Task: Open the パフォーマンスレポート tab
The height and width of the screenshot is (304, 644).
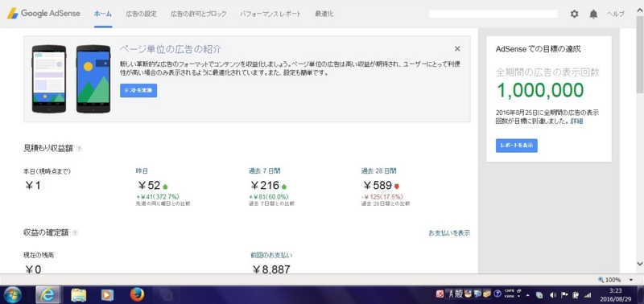Action: (x=270, y=14)
